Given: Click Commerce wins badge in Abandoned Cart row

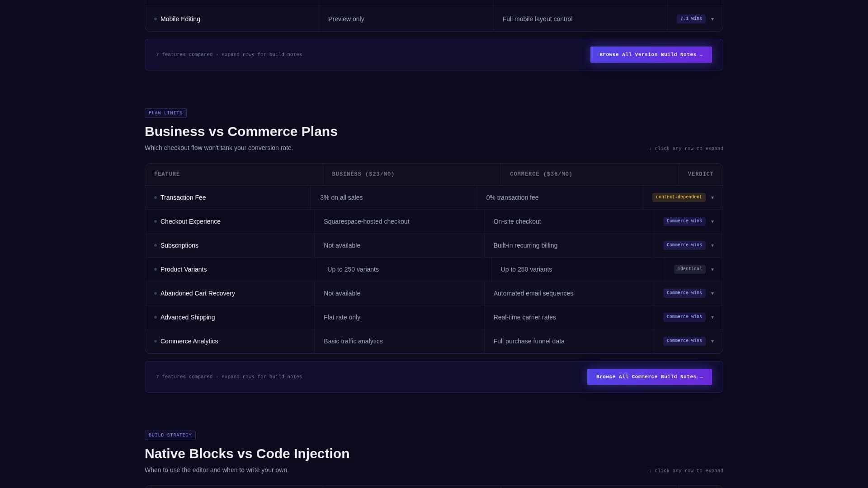Looking at the screenshot, I should [684, 293].
